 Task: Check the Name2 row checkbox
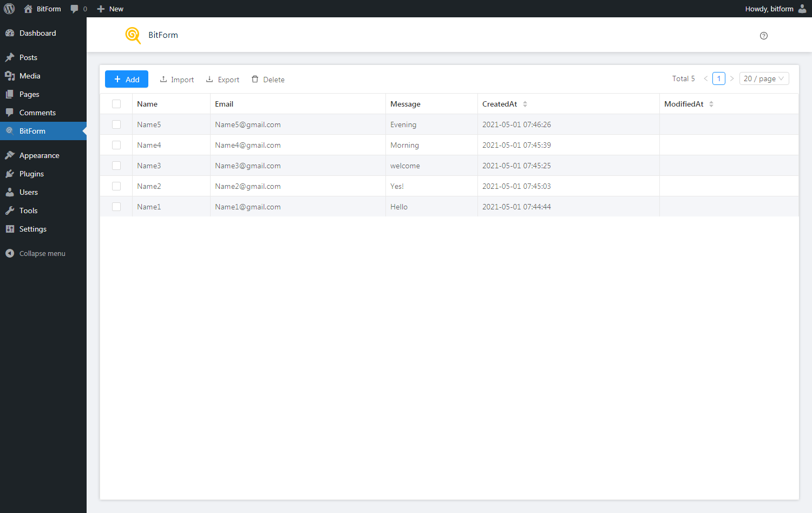(x=116, y=186)
